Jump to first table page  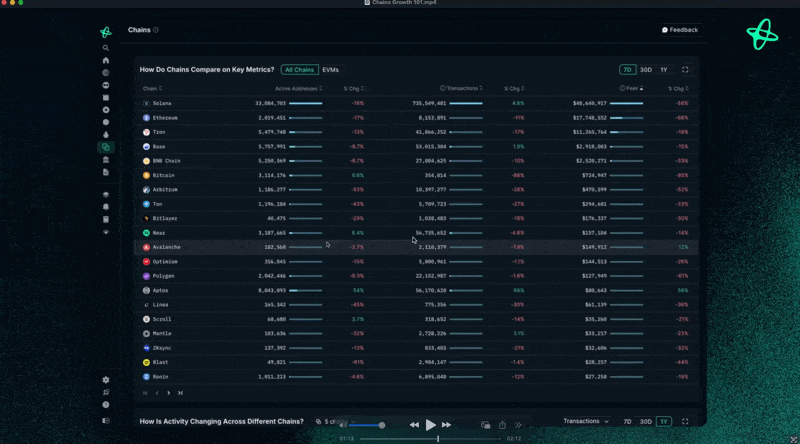145,393
